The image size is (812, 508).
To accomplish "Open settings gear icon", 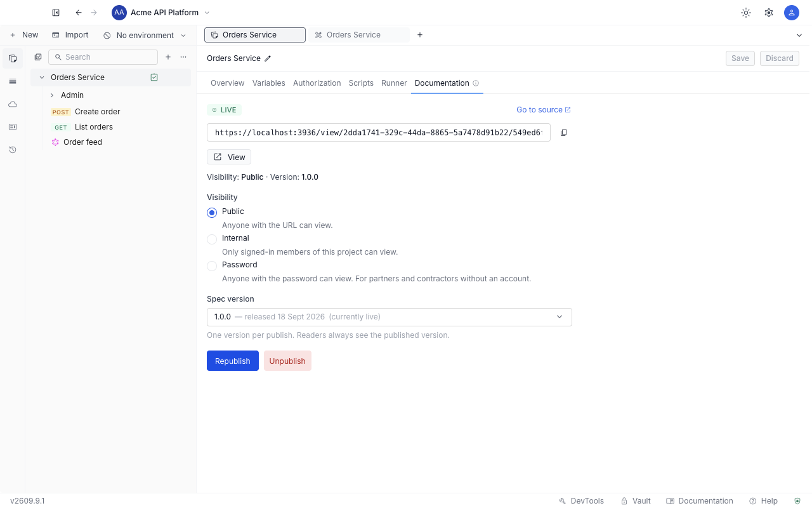I will tap(769, 13).
